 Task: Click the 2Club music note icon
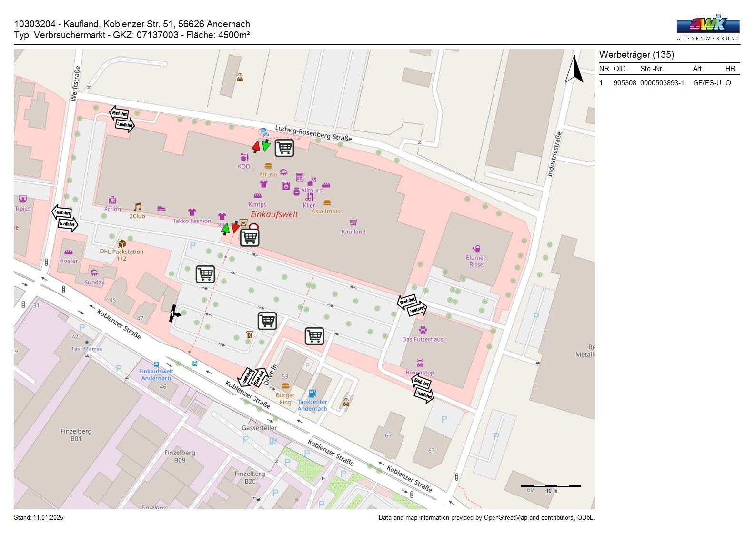point(138,207)
